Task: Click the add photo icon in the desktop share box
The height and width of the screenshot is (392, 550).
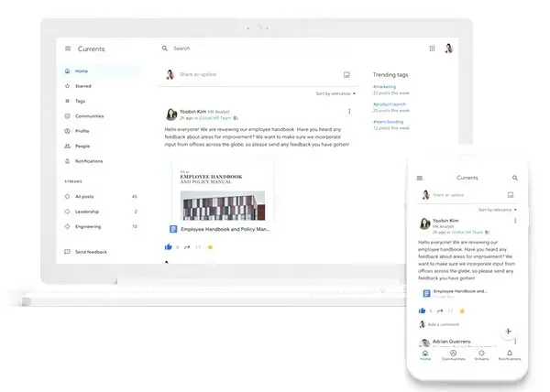Action: point(347,74)
